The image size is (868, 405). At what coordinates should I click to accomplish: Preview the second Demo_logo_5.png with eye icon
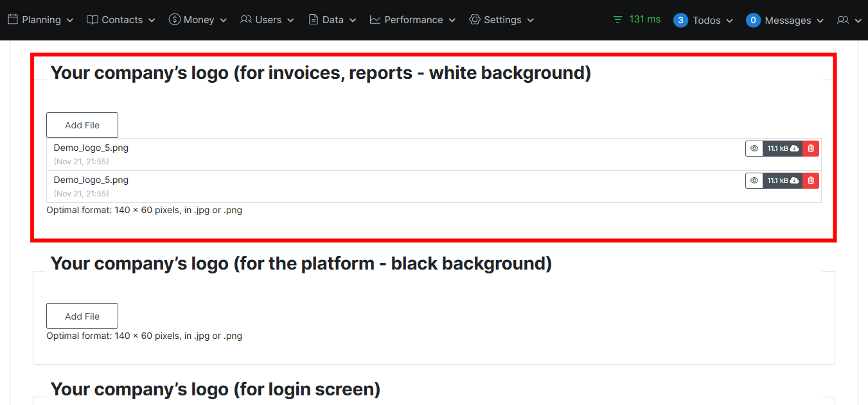[754, 180]
